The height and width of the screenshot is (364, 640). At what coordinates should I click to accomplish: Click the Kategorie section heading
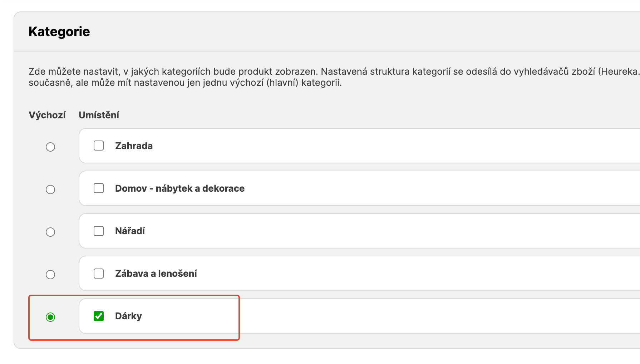coord(59,31)
